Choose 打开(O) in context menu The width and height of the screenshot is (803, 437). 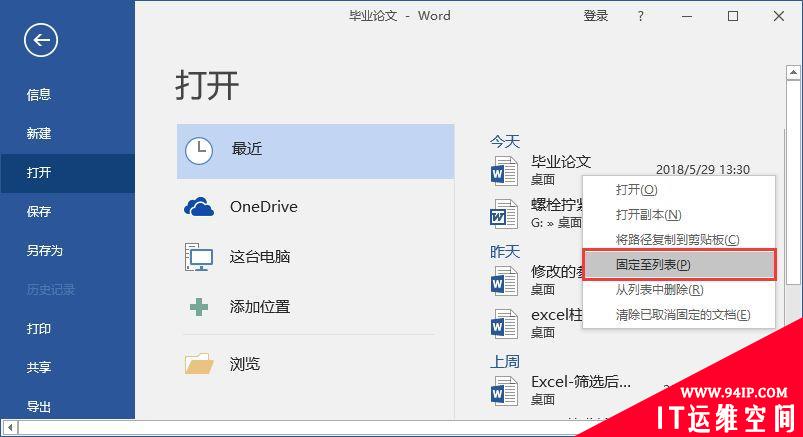679,190
